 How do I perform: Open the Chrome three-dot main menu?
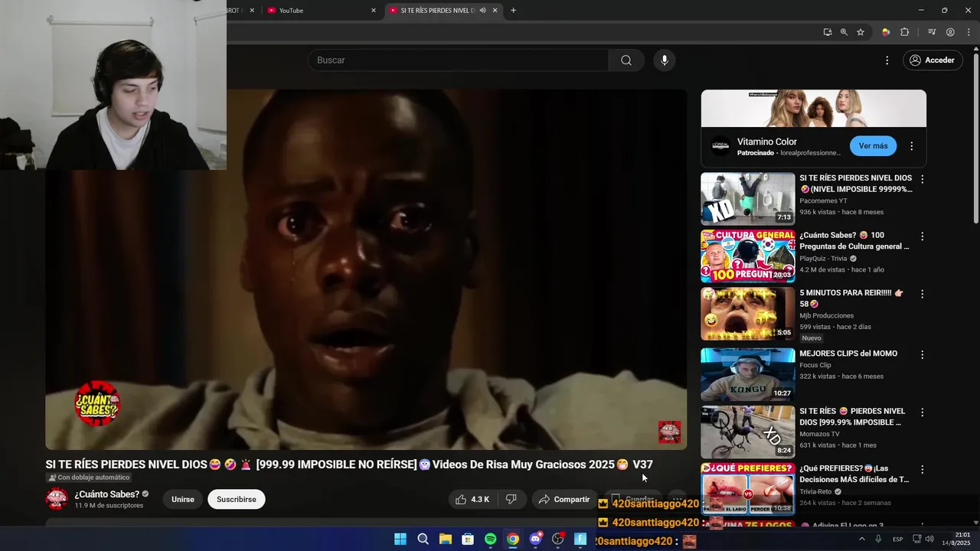coord(969,32)
